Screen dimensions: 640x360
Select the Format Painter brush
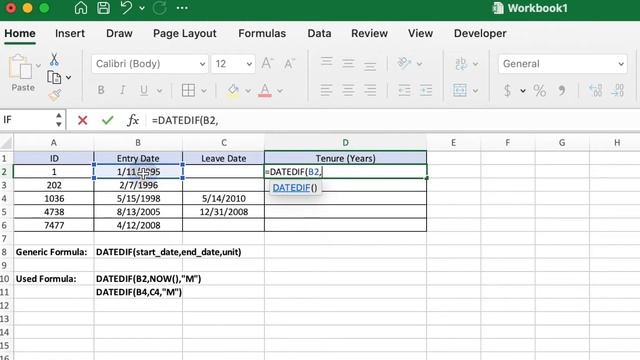54,95
